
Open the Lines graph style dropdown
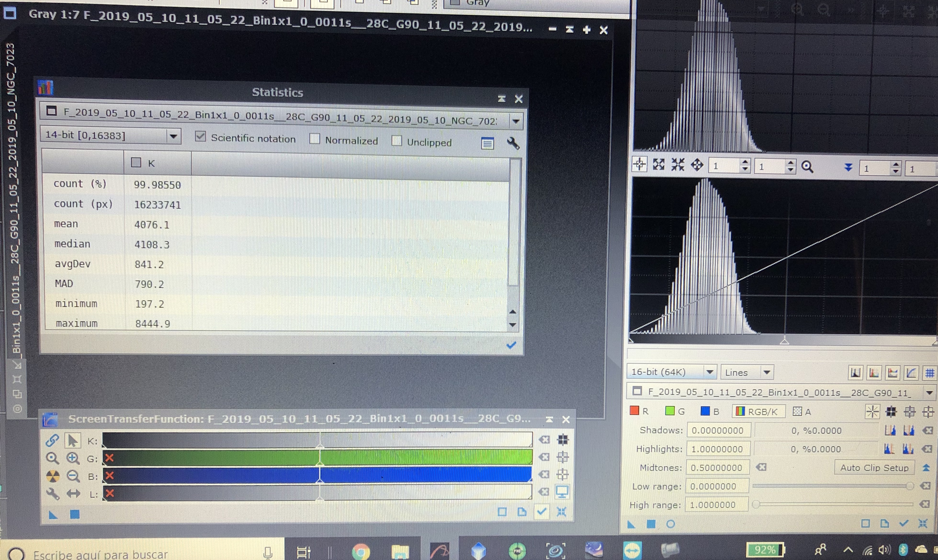click(x=766, y=372)
